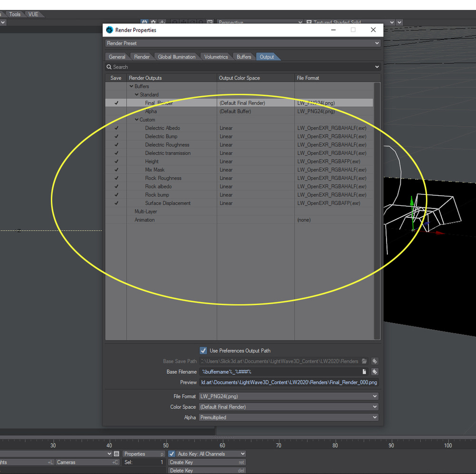Click the Search input field
The width and height of the screenshot is (476, 474).
tap(243, 67)
